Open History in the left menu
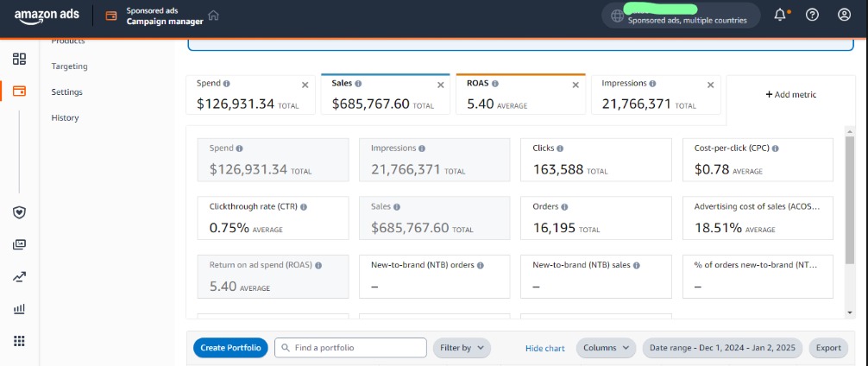Screen dimensions: 868x366 65,117
